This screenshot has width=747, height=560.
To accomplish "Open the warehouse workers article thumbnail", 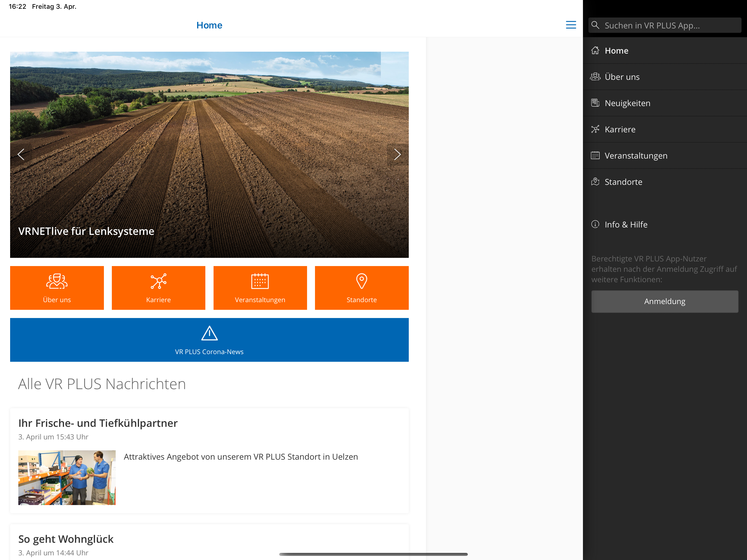I will [x=67, y=477].
